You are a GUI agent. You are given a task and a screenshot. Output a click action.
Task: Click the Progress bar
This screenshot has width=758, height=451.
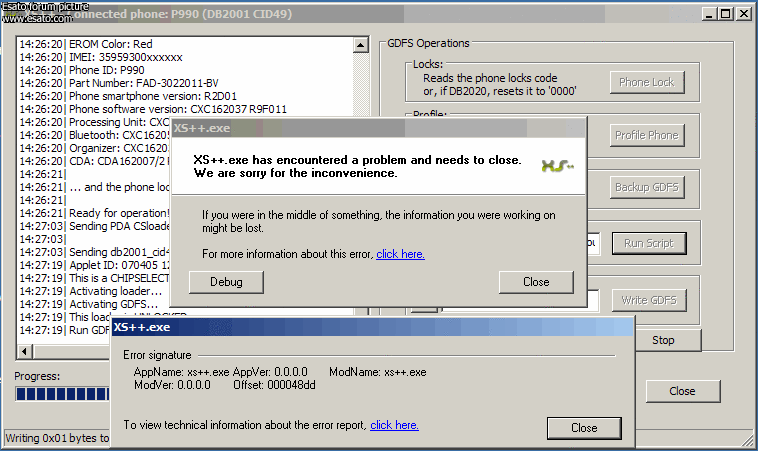[x=63, y=394]
